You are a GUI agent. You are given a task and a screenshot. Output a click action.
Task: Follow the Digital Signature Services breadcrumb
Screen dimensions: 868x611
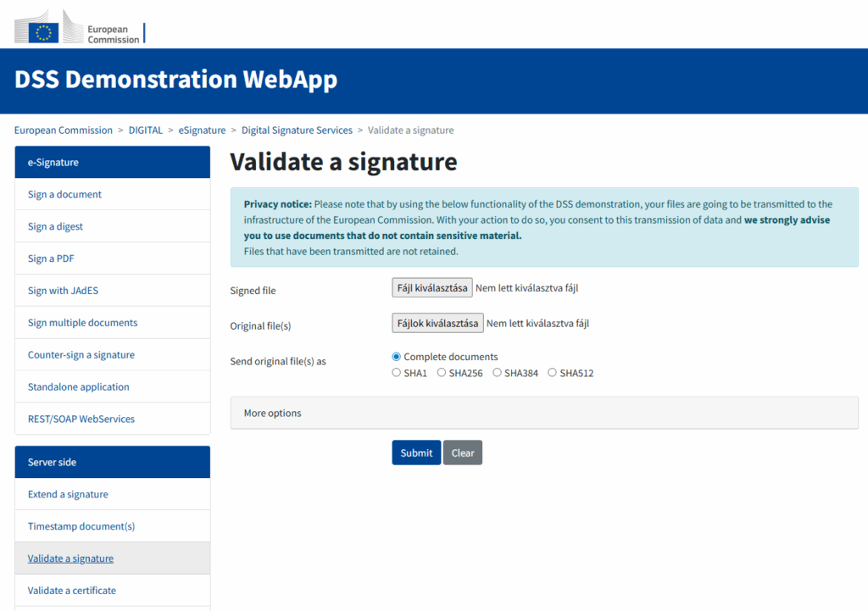pos(297,131)
